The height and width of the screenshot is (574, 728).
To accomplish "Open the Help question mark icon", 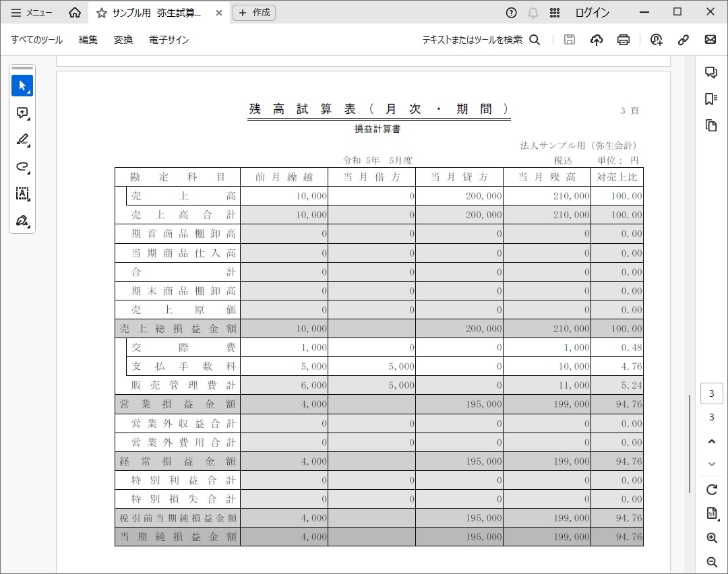I will point(511,13).
